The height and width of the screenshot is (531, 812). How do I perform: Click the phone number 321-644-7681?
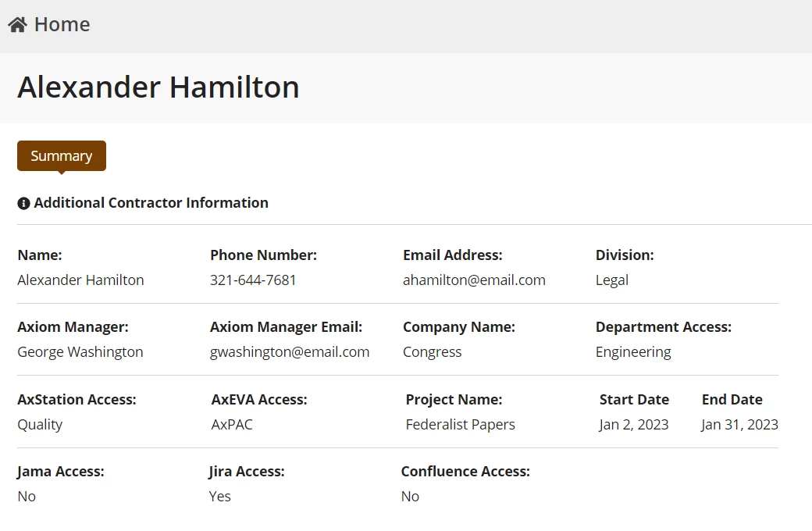(253, 280)
